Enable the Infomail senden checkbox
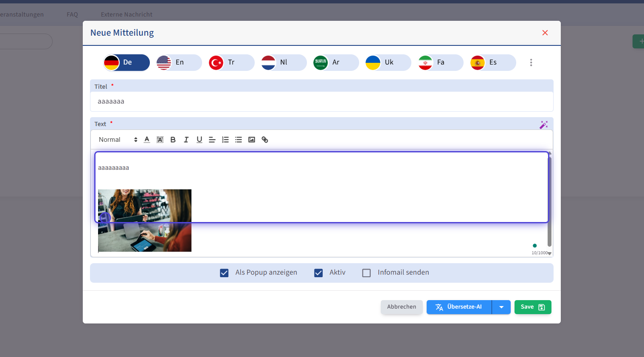 [x=366, y=273]
